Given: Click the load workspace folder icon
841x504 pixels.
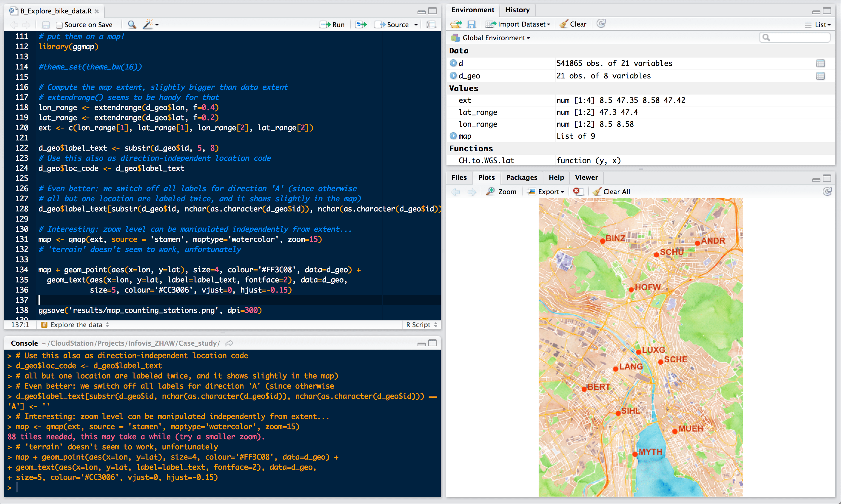Looking at the screenshot, I should pos(456,24).
